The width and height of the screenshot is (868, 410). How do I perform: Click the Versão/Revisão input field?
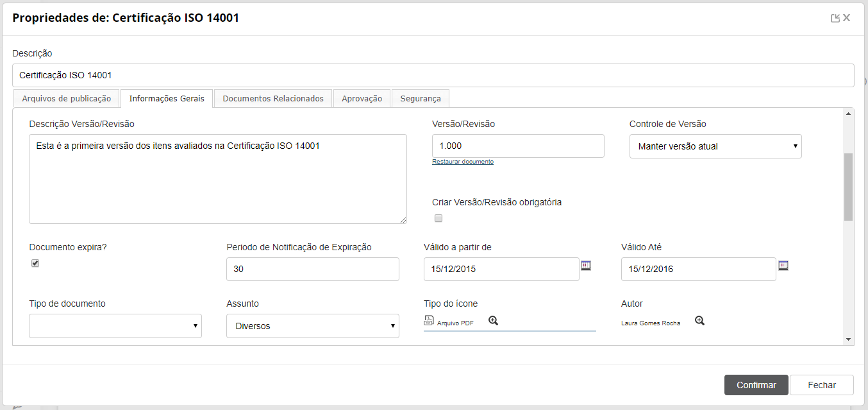[x=518, y=146]
